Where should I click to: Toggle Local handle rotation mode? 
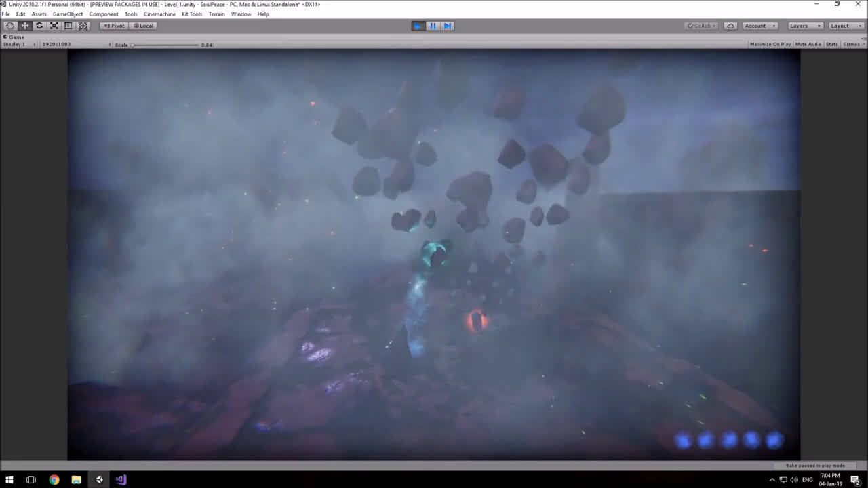point(142,25)
